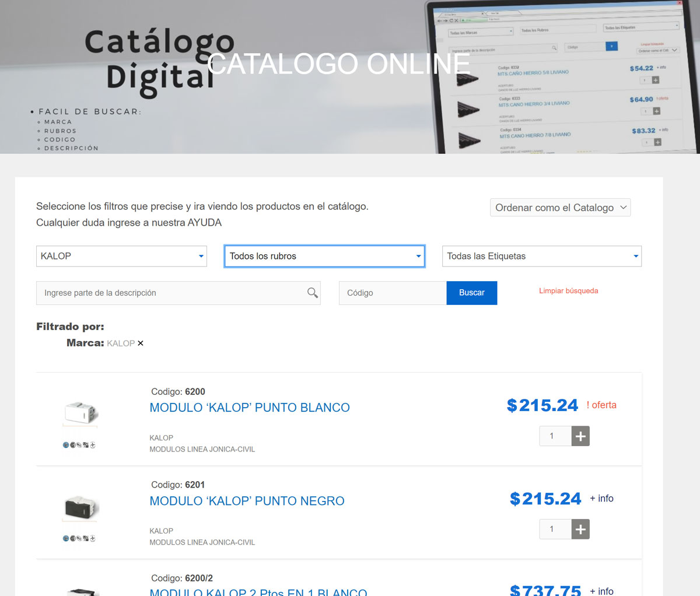Click plus button for Punto Blanco module
This screenshot has height=596, width=700.
pyautogui.click(x=580, y=436)
